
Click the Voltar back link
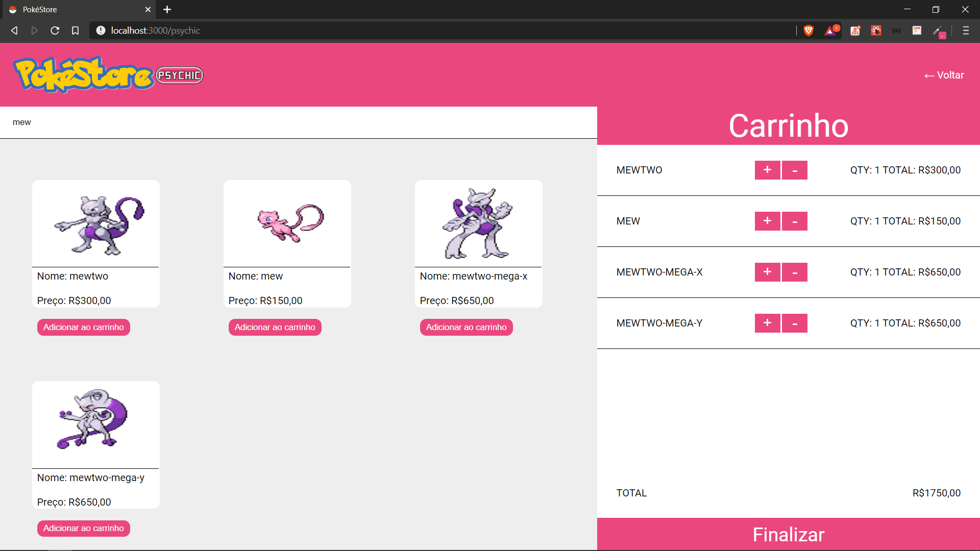944,75
